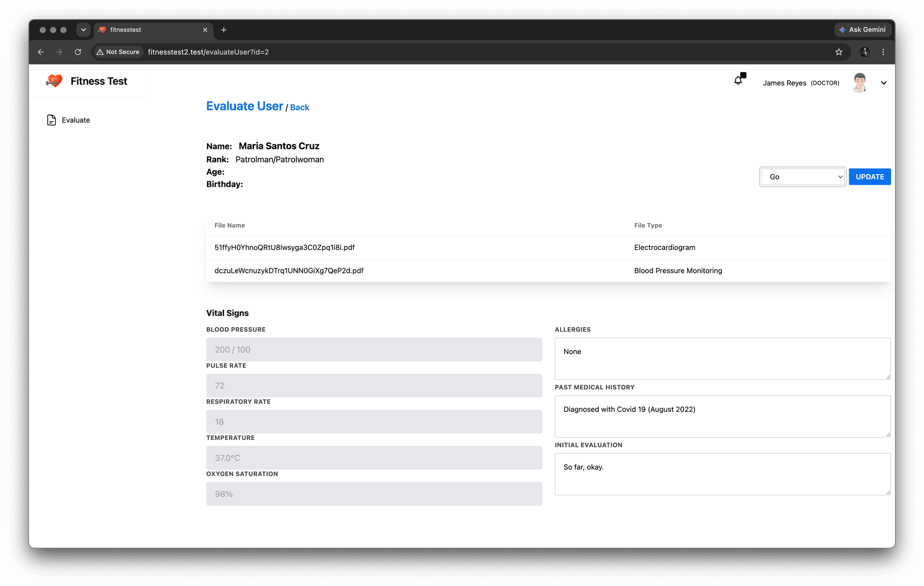
Task: Click the James Reyes user name
Action: click(785, 83)
